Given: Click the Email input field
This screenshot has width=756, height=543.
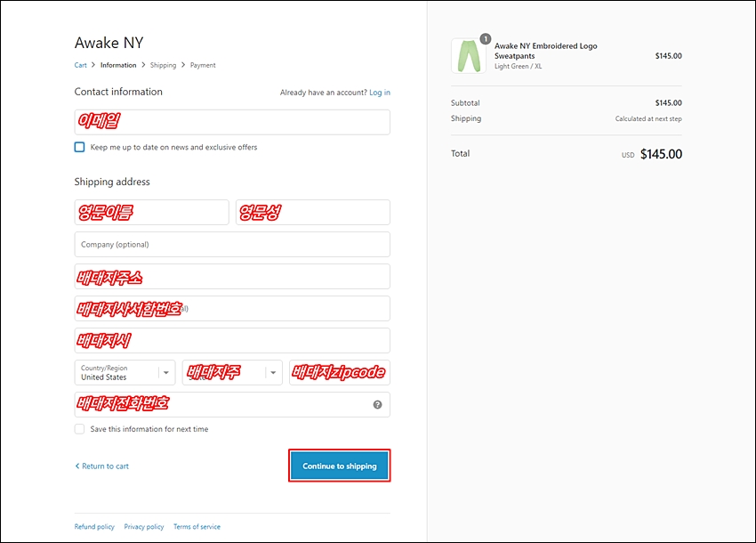Looking at the screenshot, I should click(x=232, y=122).
